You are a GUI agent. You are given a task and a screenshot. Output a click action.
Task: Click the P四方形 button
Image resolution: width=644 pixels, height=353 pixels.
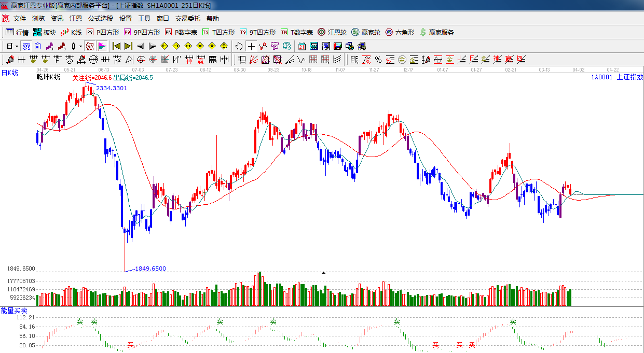click(x=103, y=32)
